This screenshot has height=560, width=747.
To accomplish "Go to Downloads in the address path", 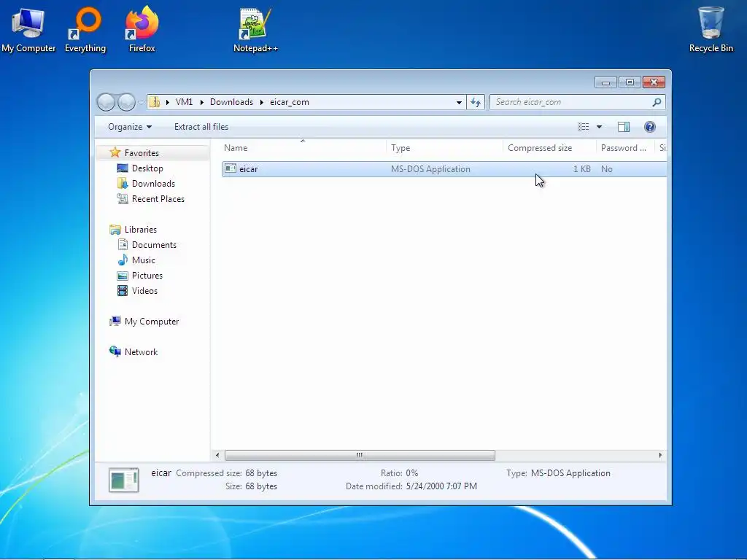I will (231, 102).
